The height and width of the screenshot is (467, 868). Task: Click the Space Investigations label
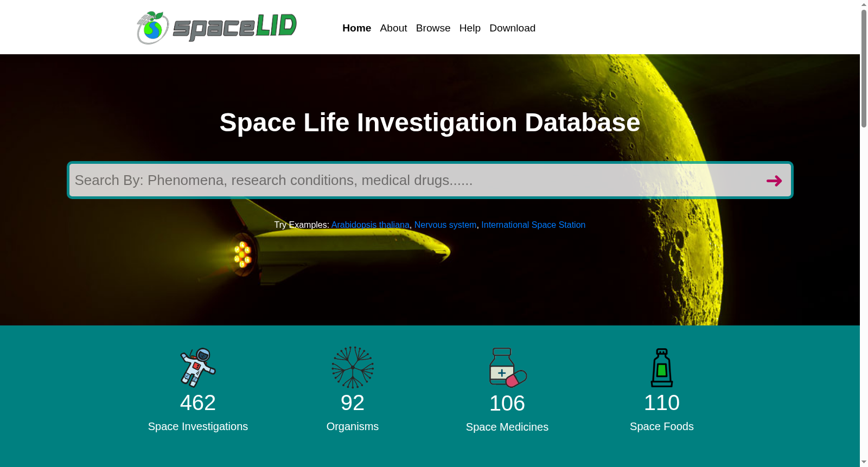(x=198, y=427)
